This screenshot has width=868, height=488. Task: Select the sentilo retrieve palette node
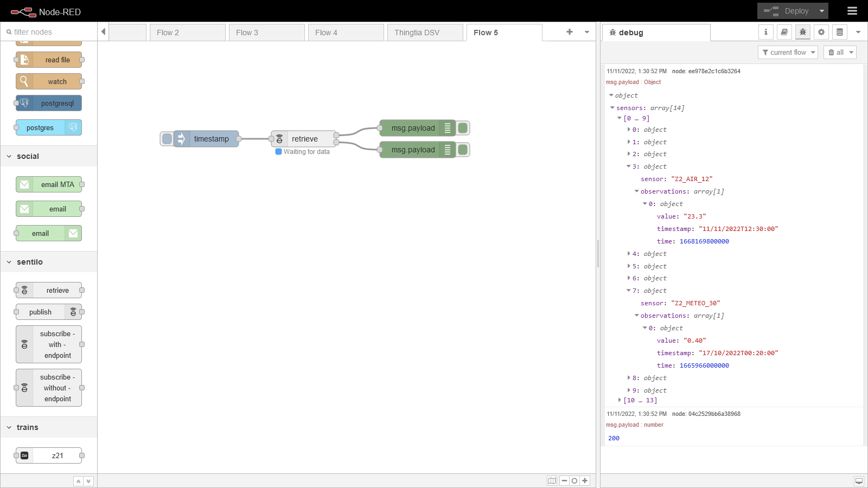49,290
